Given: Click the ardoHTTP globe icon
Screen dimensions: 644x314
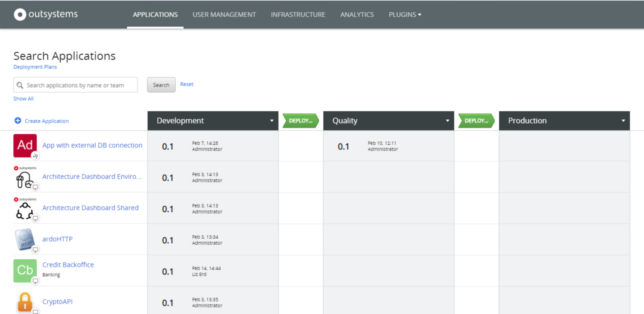Looking at the screenshot, I should coord(25,239).
